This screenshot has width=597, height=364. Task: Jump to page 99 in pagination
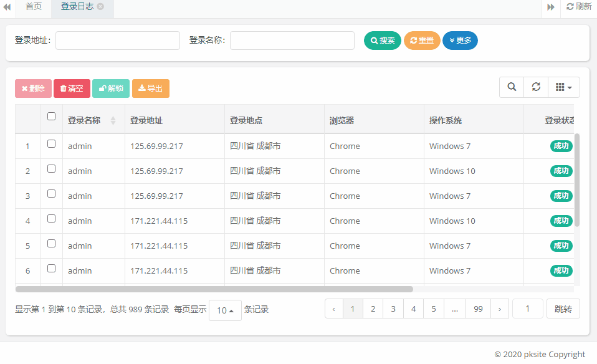pos(478,308)
